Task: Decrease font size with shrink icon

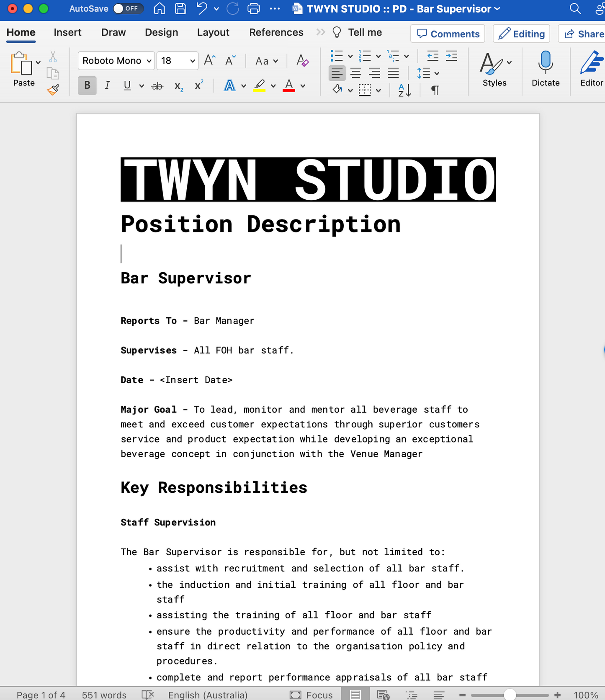Action: [230, 61]
